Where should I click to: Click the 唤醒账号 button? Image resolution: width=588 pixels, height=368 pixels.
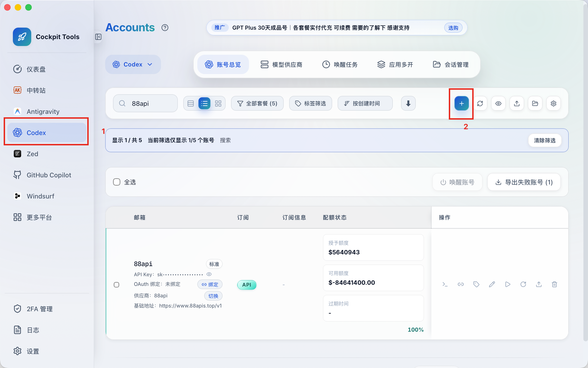coord(457,182)
